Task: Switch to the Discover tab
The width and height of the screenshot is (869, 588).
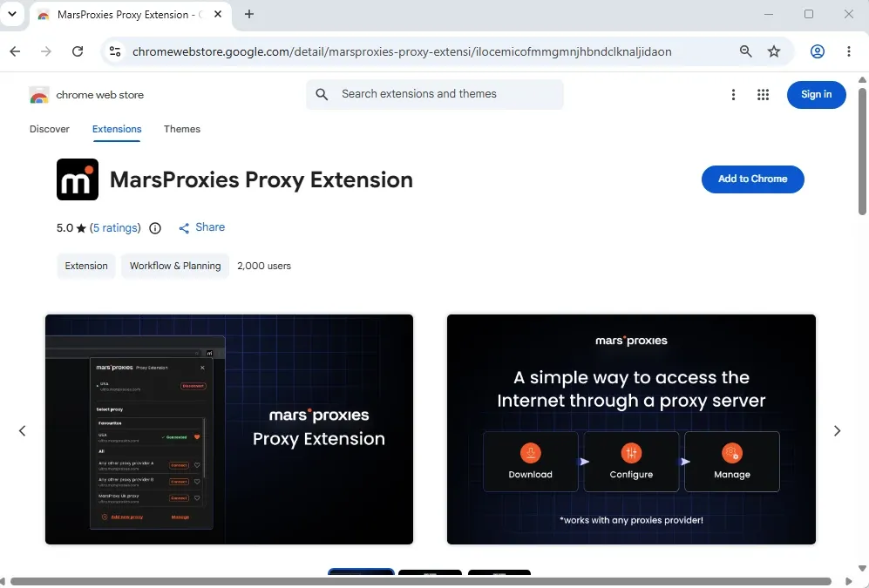Action: click(x=50, y=129)
